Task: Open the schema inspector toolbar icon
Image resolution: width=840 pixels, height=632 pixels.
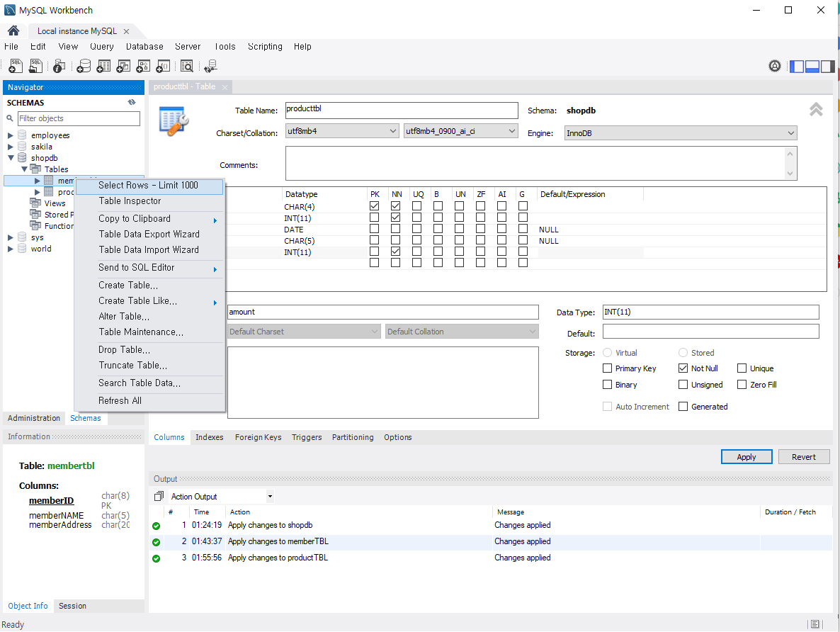Action: (x=59, y=66)
